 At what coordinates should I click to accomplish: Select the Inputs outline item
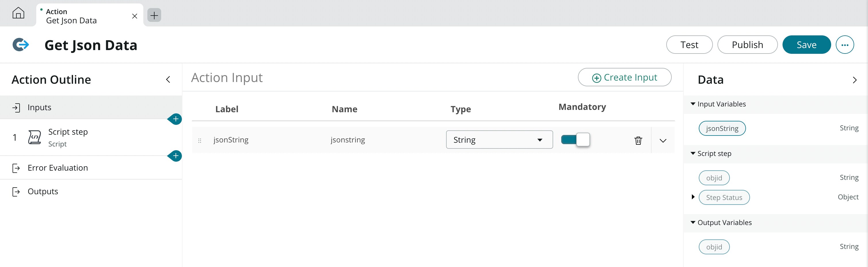pyautogui.click(x=91, y=107)
